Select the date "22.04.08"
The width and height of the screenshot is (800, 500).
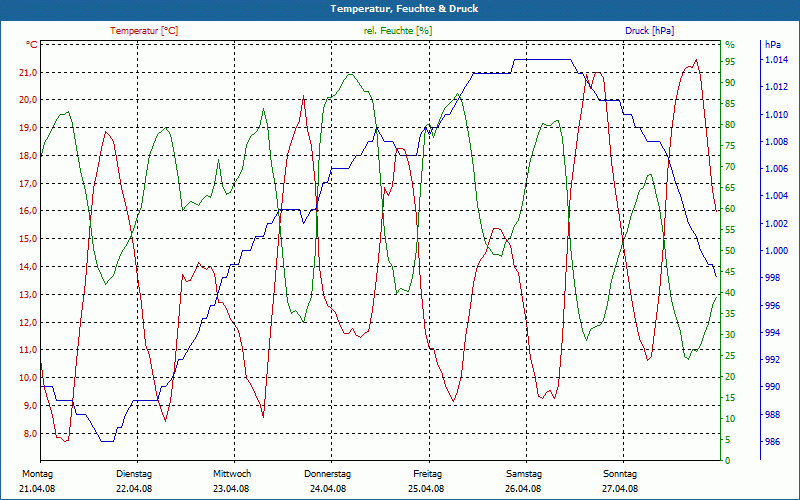point(134,489)
